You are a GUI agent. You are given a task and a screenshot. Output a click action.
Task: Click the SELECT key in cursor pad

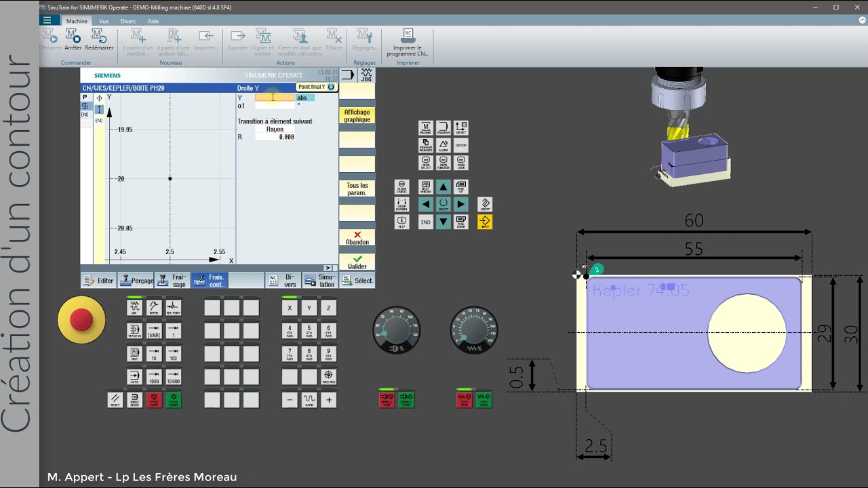click(443, 204)
